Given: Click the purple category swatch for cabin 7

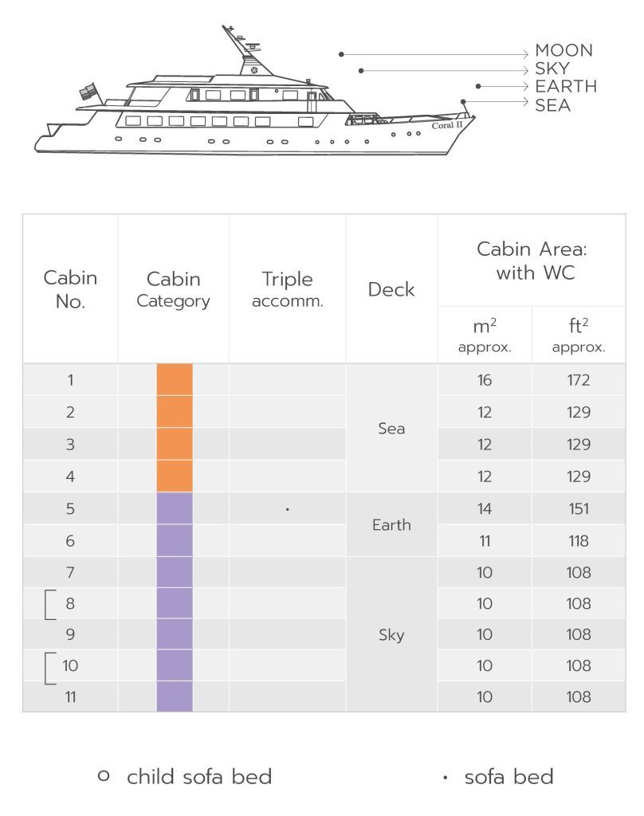Looking at the screenshot, I should click(175, 572).
